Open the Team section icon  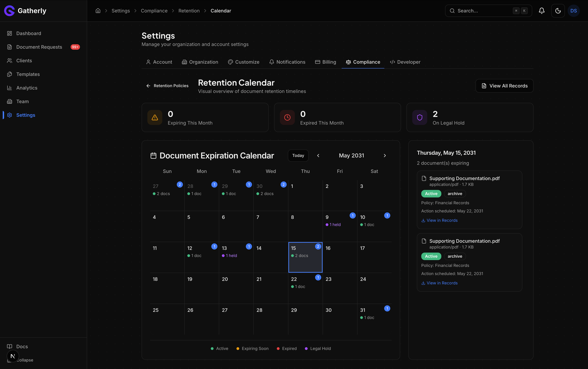pyautogui.click(x=10, y=101)
